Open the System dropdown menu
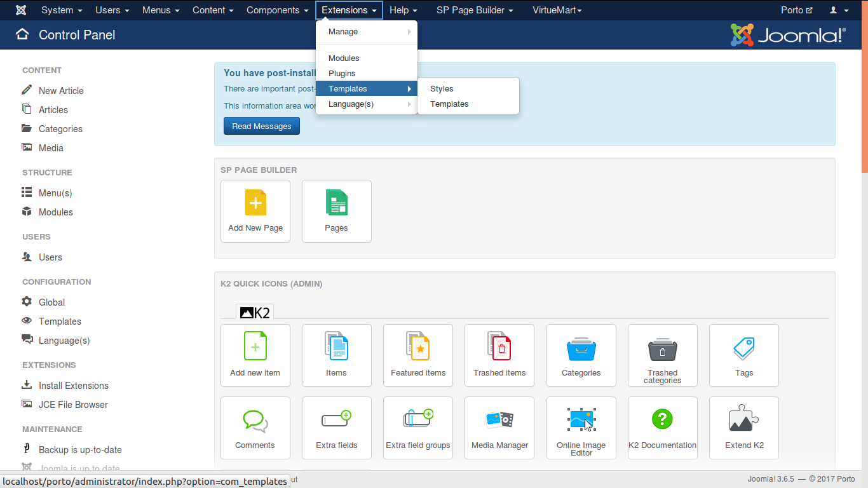868x488 pixels. pyautogui.click(x=62, y=10)
